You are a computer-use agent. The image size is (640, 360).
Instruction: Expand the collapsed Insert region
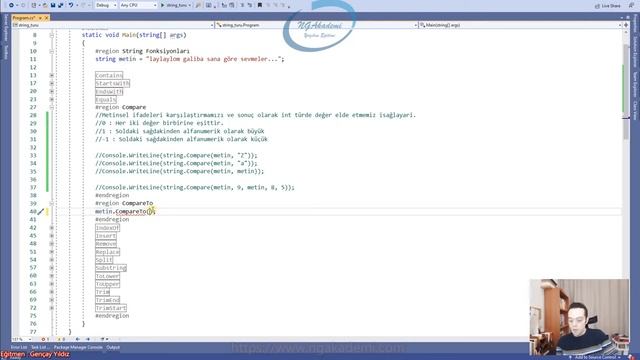click(x=51, y=236)
